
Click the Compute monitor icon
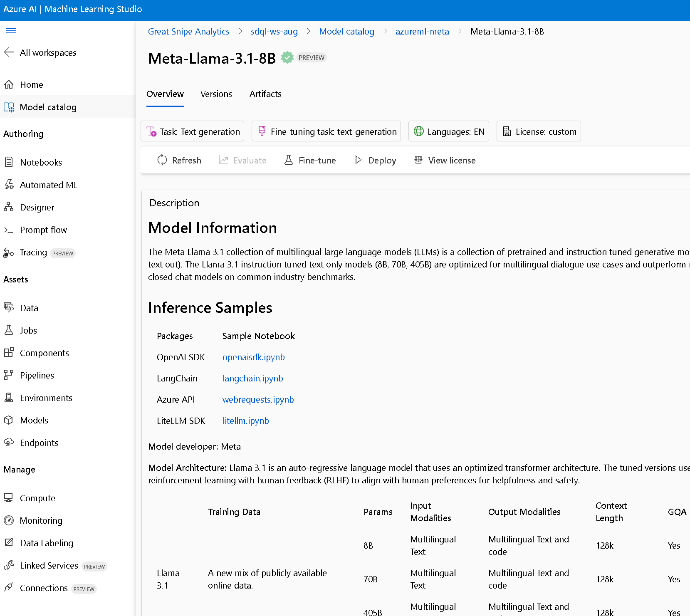coord(9,497)
